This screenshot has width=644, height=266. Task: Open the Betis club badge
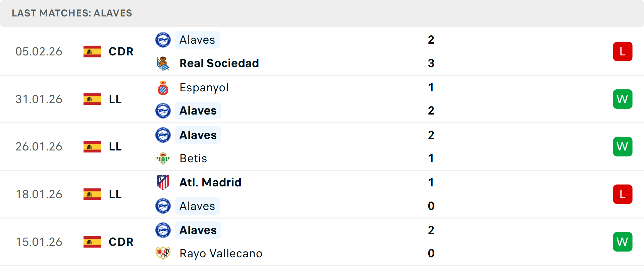163,158
